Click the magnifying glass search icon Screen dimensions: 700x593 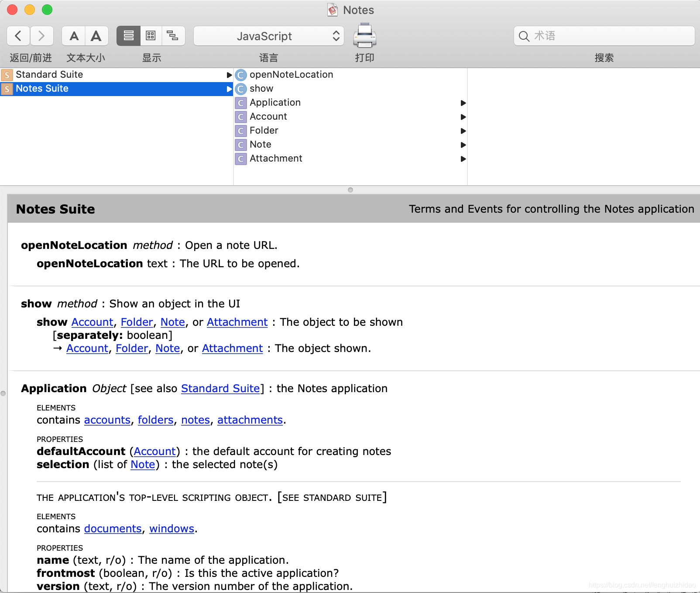click(524, 36)
